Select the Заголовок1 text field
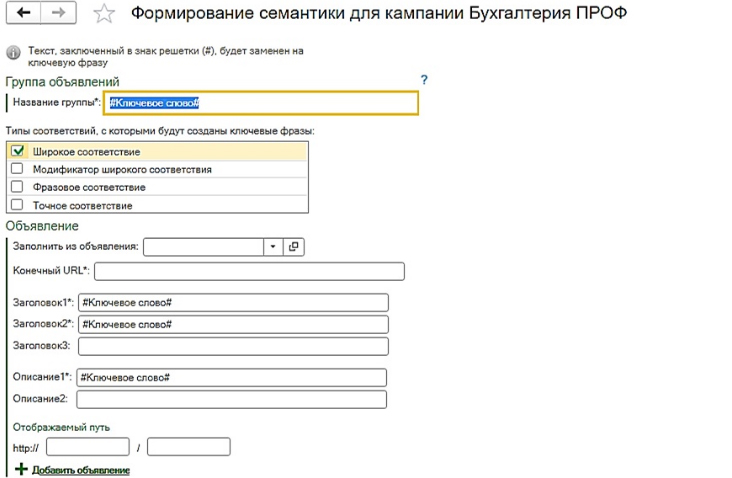Viewport: 732px width, 478px height. [233, 302]
